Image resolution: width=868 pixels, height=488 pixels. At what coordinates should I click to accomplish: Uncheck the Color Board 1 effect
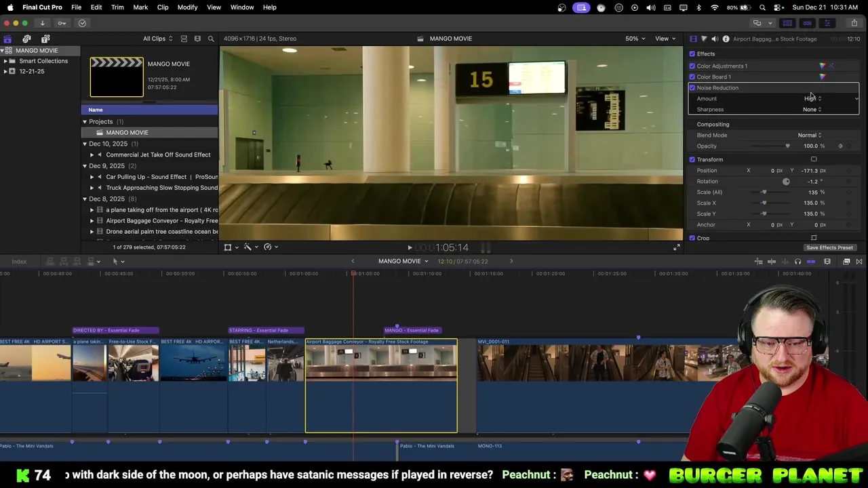(x=692, y=77)
